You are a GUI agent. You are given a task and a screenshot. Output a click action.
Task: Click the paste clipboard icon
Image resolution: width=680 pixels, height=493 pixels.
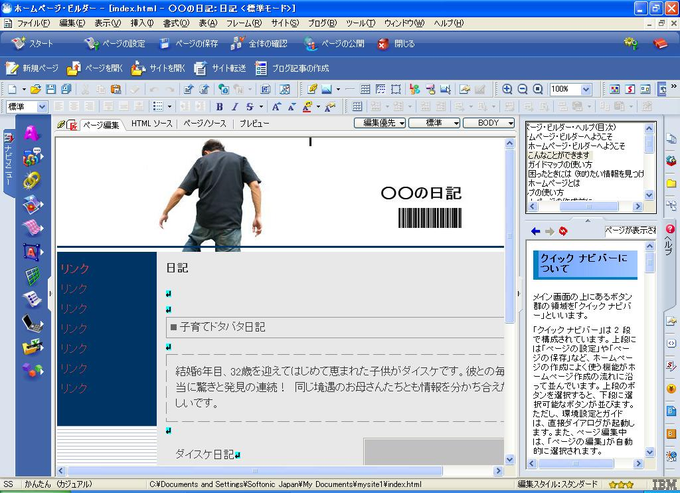pyautogui.click(x=116, y=89)
